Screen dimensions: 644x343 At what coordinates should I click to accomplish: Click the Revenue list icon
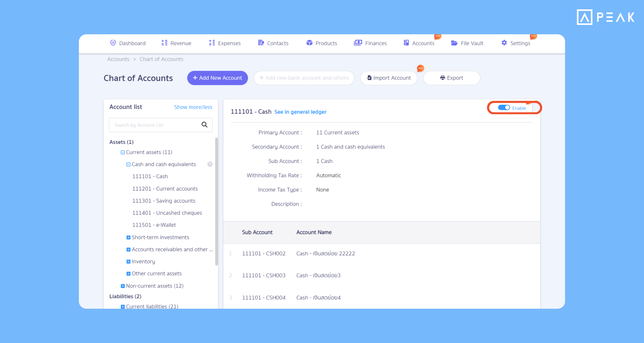coord(164,43)
